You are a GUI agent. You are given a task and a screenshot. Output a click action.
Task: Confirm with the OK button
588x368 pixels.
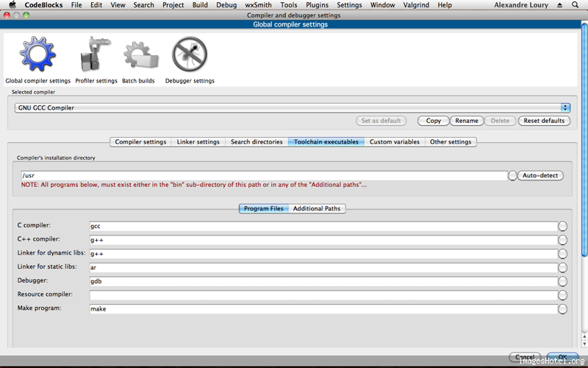click(562, 357)
